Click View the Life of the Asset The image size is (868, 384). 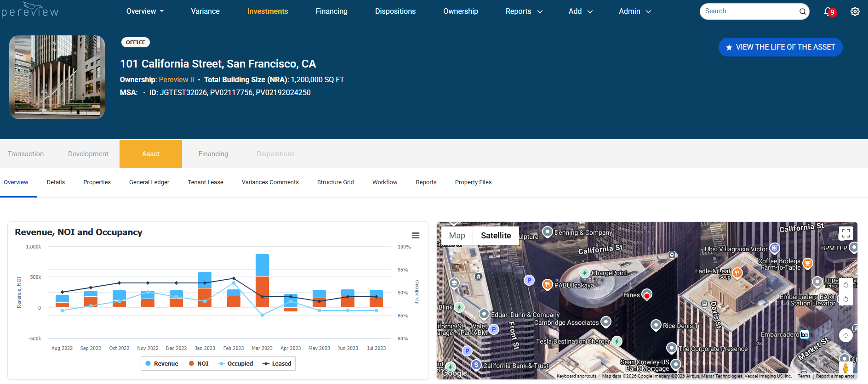[x=780, y=47]
